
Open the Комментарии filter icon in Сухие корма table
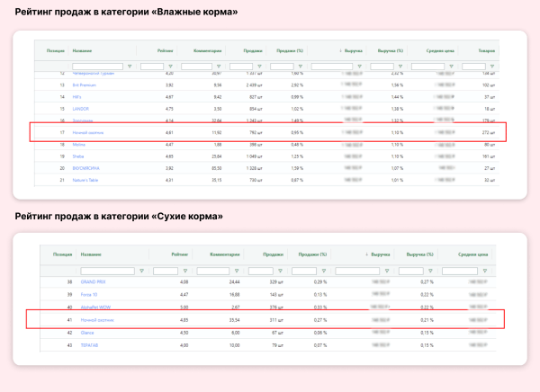(x=237, y=272)
